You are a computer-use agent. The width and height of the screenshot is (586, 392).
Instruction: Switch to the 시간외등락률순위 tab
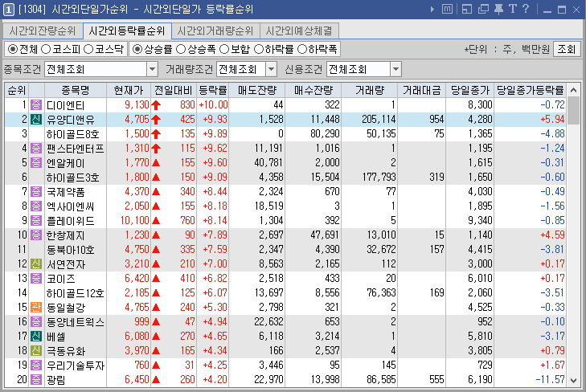127,31
